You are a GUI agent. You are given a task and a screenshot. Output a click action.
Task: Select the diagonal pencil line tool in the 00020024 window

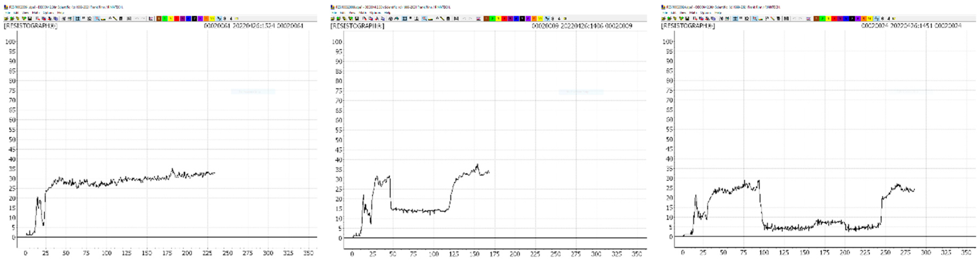click(773, 18)
